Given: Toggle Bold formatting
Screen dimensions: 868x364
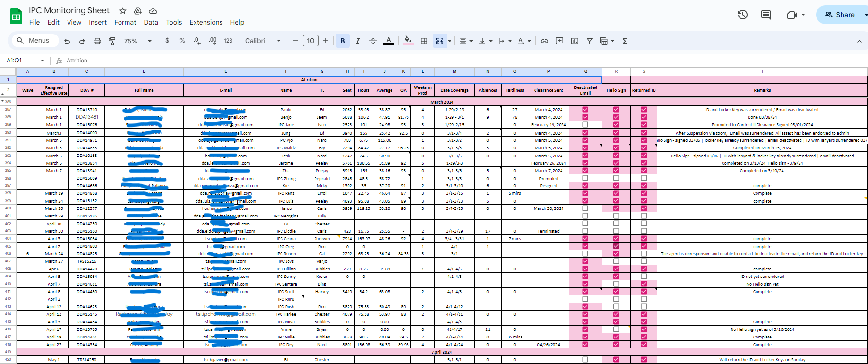Looking at the screenshot, I should tap(343, 41).
